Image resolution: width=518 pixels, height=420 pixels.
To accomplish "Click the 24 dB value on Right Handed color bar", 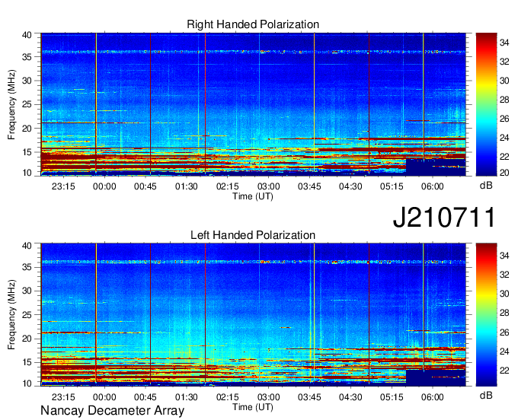I will [504, 138].
